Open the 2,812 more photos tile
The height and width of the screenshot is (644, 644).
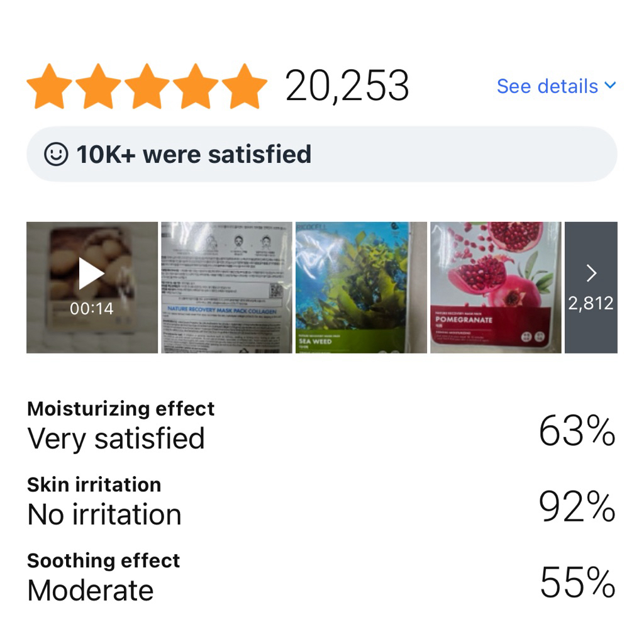[591, 287]
